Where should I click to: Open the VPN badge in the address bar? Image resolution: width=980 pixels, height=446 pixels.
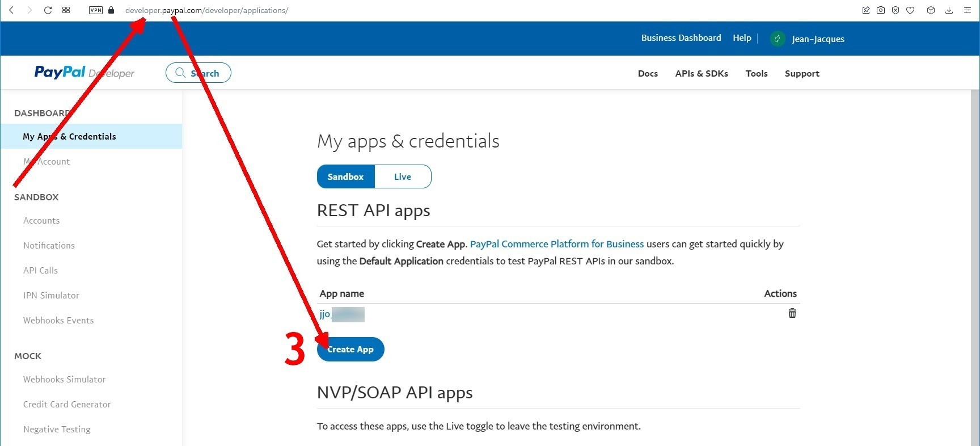pos(96,10)
